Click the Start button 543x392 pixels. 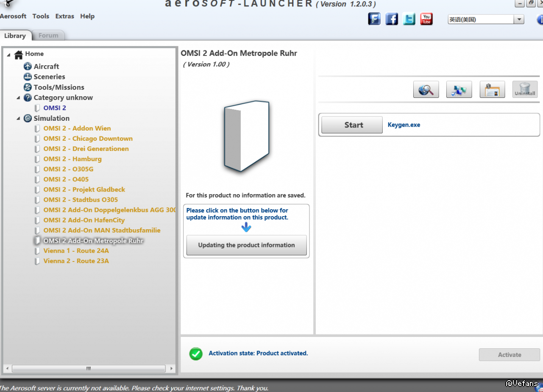click(x=352, y=125)
